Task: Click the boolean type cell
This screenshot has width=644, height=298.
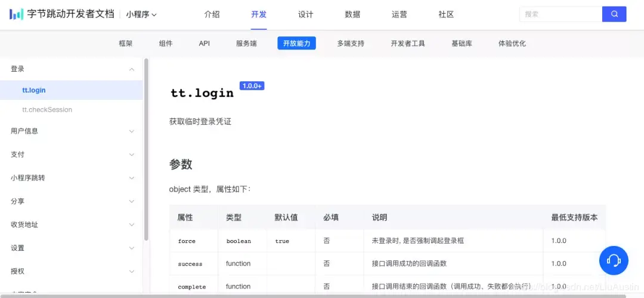Action: tap(239, 241)
